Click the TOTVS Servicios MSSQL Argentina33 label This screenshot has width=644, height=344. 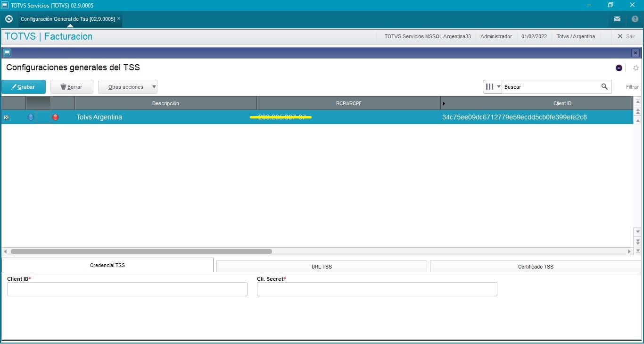click(428, 36)
